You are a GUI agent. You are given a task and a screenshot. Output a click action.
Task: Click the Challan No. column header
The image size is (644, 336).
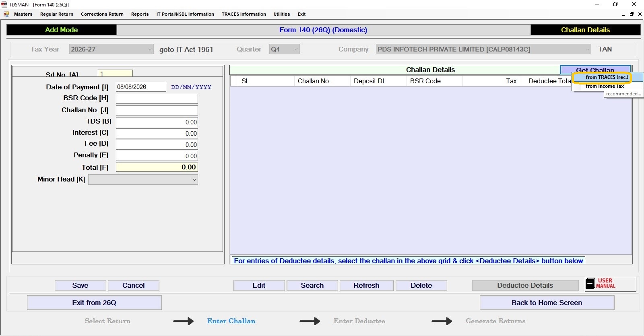(322, 81)
